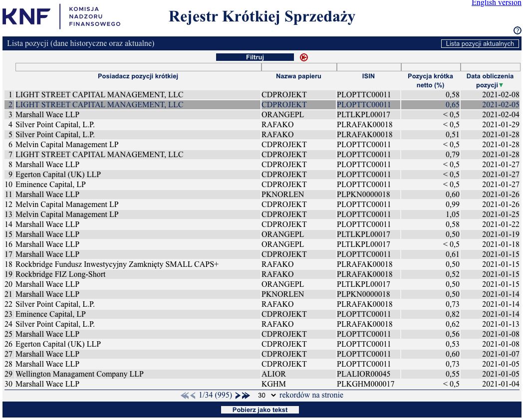
Task: Click 0,73 value in row 22
Action: tap(452, 304)
